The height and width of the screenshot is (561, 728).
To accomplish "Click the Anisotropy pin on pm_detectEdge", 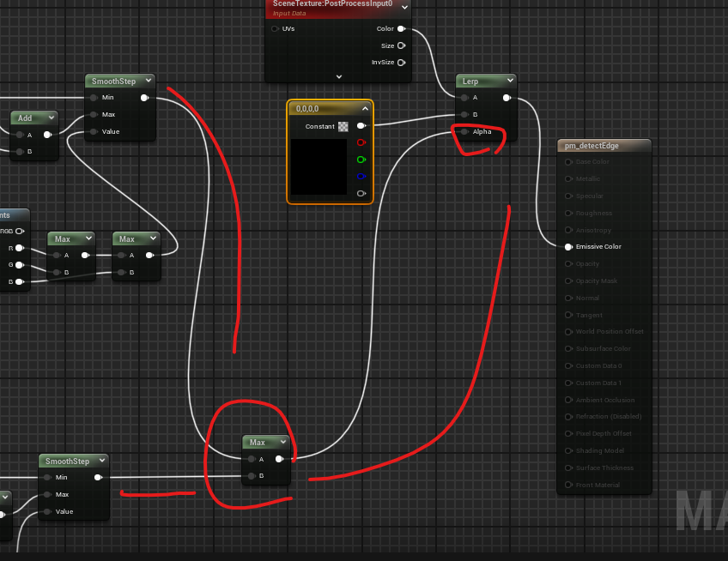I will point(568,230).
